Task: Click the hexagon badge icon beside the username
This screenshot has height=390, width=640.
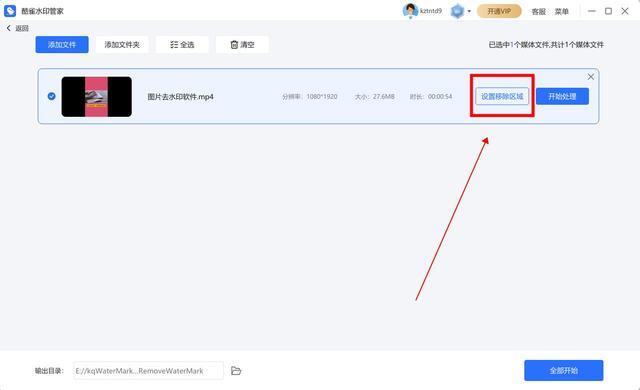Action: pyautogui.click(x=457, y=11)
